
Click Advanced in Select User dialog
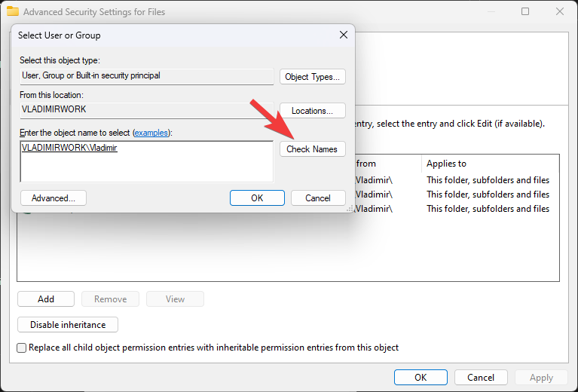tap(53, 198)
